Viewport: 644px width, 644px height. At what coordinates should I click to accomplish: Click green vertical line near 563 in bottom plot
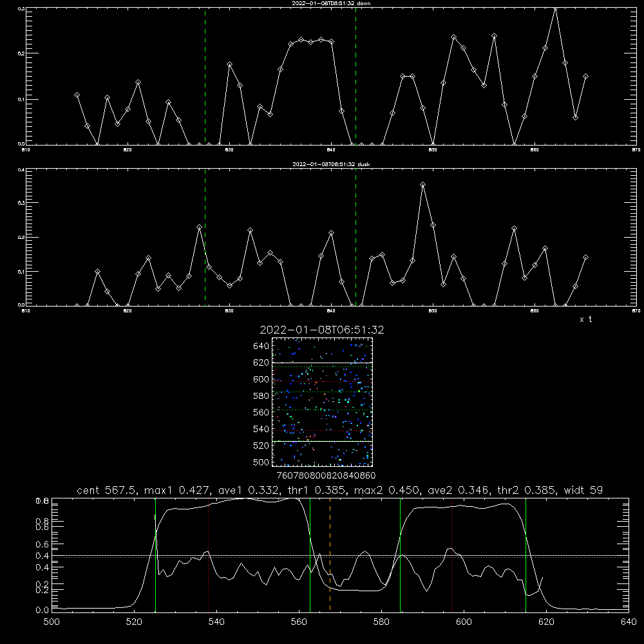click(310, 555)
